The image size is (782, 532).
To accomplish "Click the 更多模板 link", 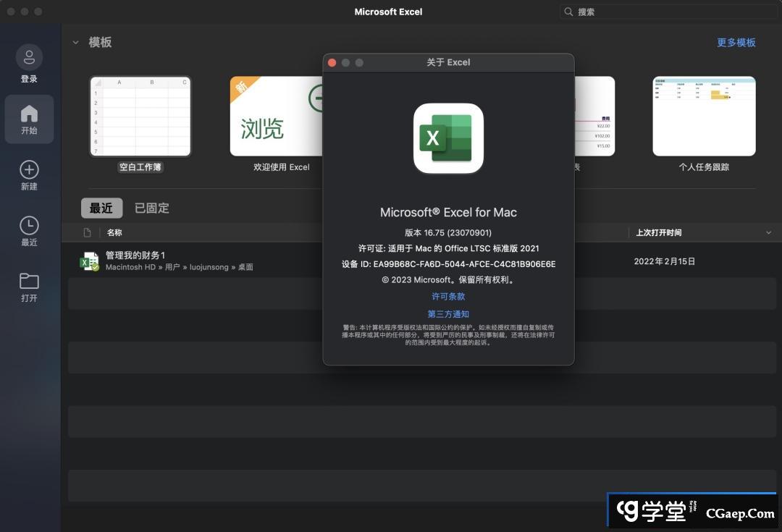I will click(x=736, y=43).
